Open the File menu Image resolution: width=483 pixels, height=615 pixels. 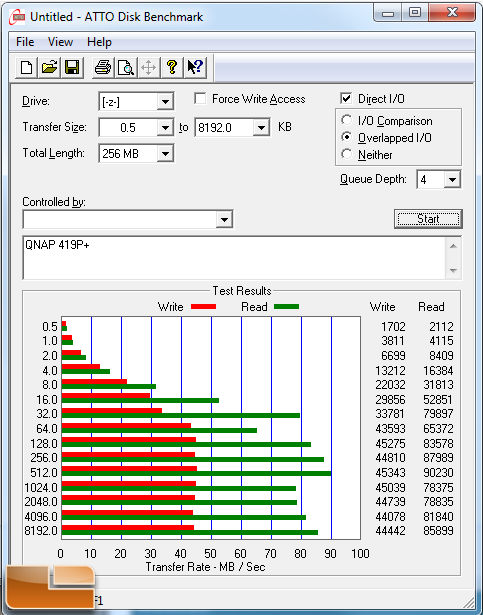(25, 42)
